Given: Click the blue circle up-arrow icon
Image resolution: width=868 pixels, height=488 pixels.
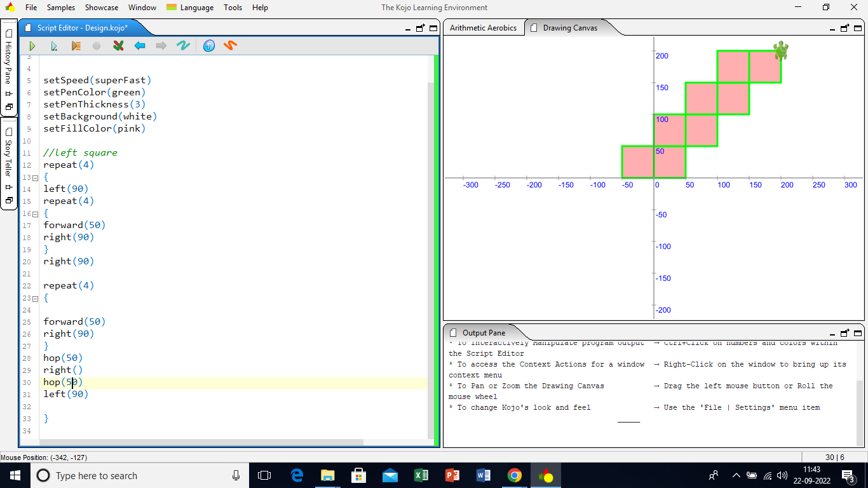Looking at the screenshot, I should pyautogui.click(x=209, y=46).
